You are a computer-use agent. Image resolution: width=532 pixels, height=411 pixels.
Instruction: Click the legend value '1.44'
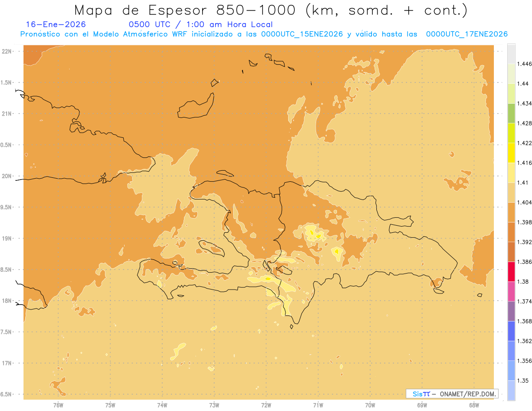pyautogui.click(x=523, y=83)
